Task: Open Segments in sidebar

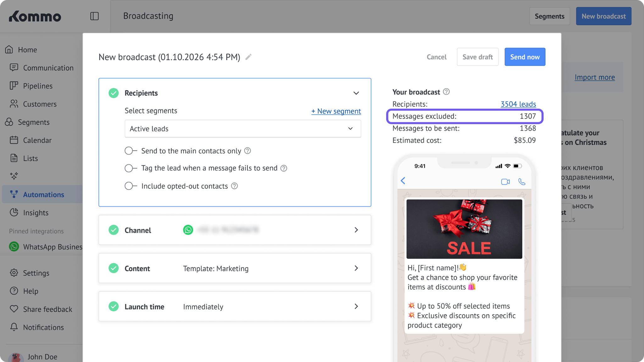Action: (x=27, y=122)
